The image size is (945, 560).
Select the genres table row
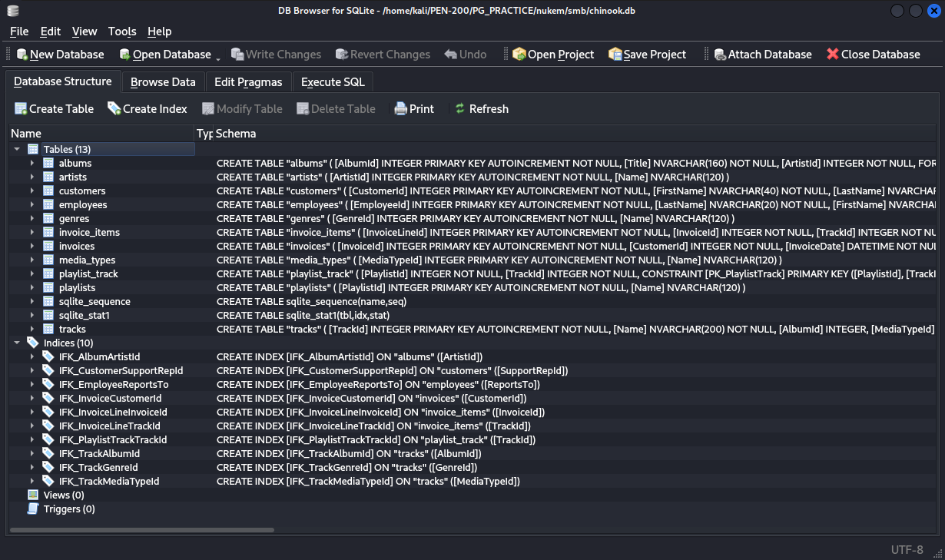click(x=472, y=218)
